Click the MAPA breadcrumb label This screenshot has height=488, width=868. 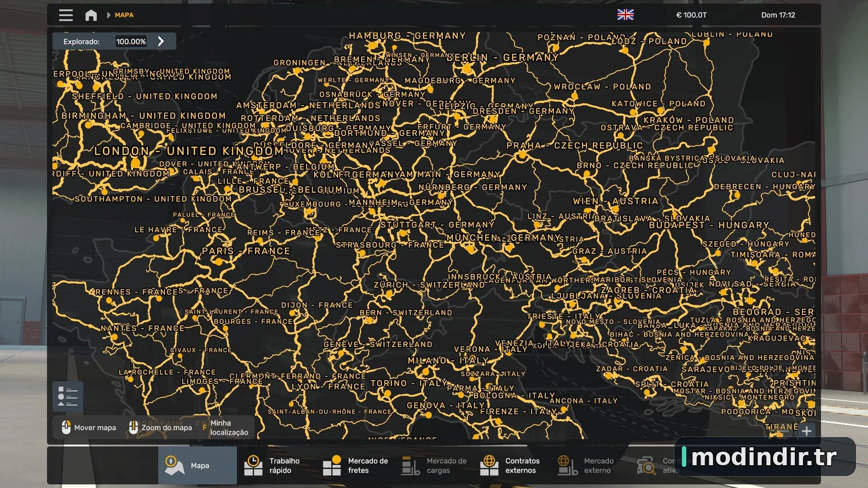(x=124, y=15)
